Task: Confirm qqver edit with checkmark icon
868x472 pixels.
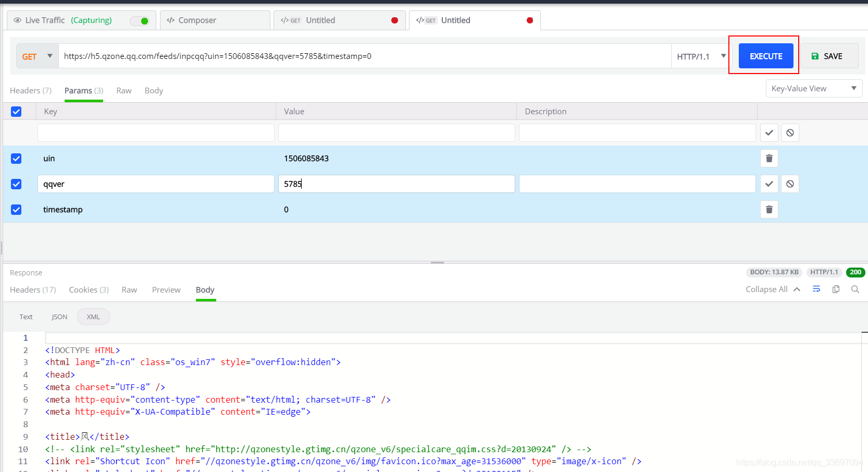Action: click(x=769, y=184)
